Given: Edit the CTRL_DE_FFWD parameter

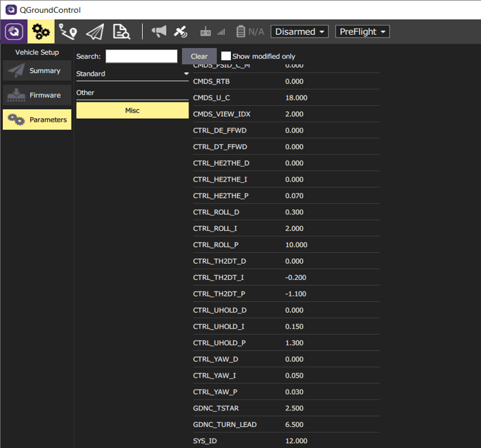Looking at the screenshot, I should [x=286, y=130].
